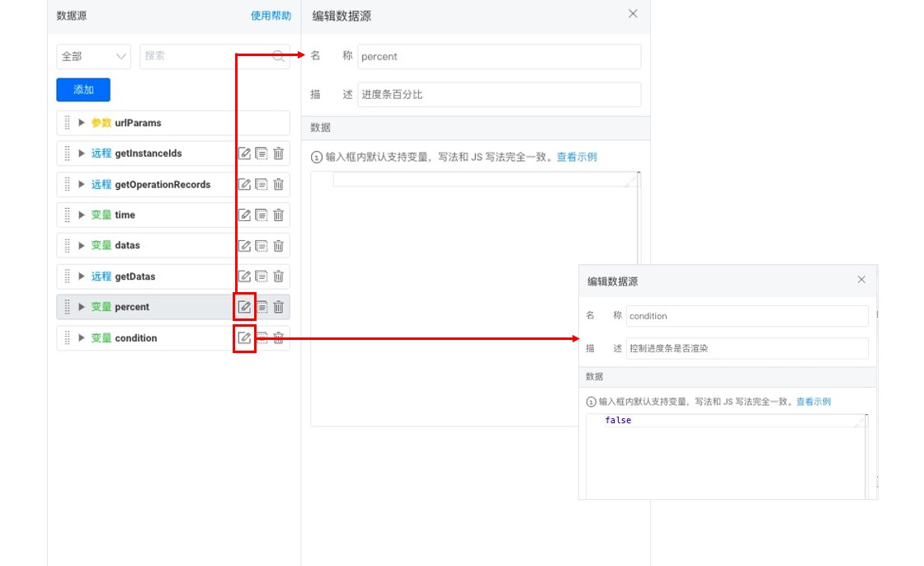Delete the getInstanceIds data source
The image size is (924, 566).
pyautogui.click(x=278, y=153)
